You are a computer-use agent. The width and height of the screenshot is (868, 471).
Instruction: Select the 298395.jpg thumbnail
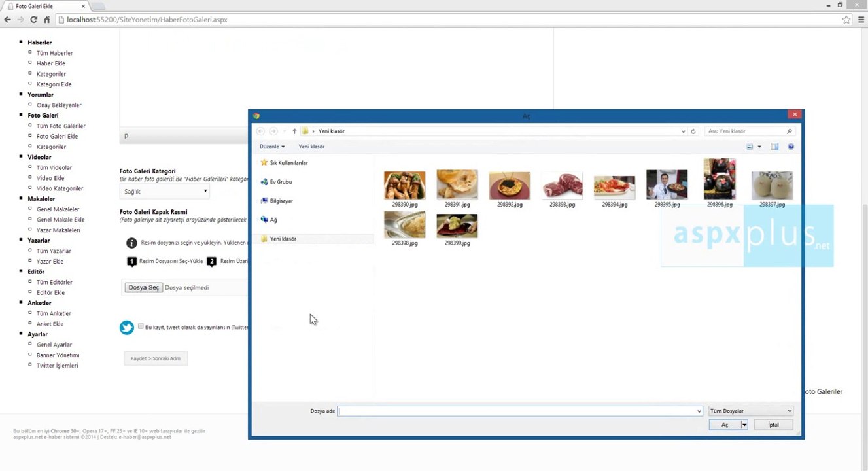point(667,184)
